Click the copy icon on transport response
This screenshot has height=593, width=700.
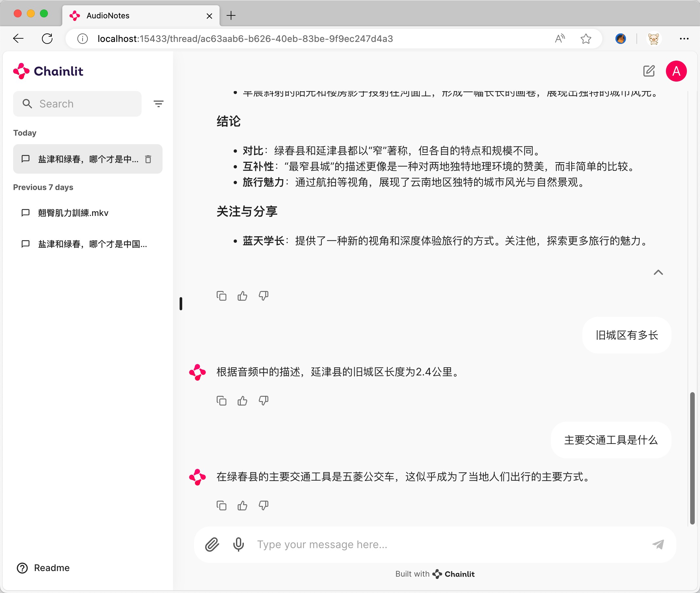click(222, 504)
